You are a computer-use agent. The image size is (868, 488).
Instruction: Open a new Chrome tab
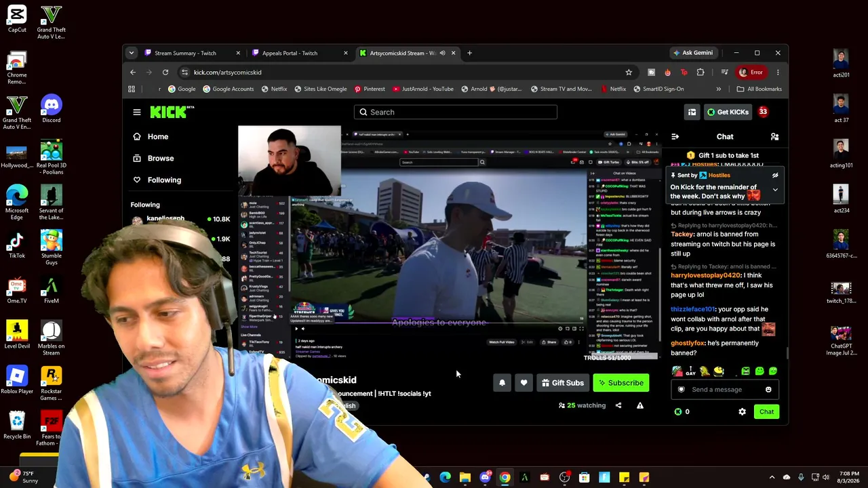pos(469,53)
